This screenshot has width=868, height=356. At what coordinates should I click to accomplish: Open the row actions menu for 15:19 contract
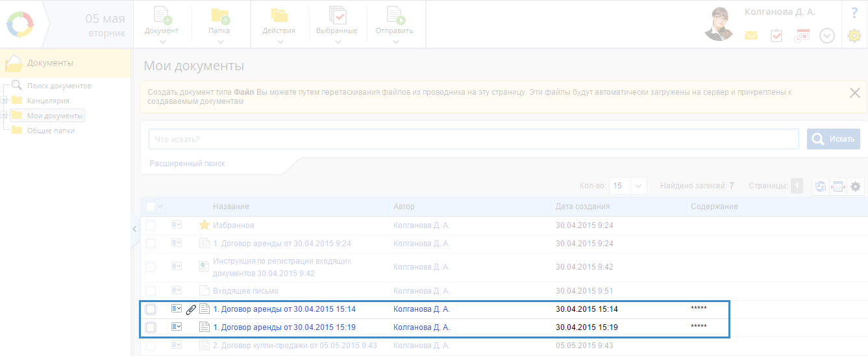pyautogui.click(x=176, y=327)
